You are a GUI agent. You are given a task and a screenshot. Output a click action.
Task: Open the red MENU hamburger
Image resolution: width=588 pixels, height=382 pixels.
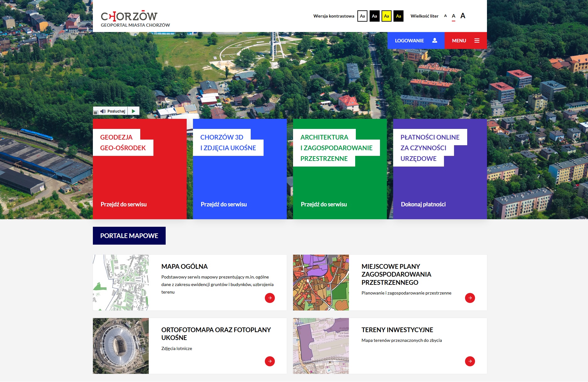465,40
